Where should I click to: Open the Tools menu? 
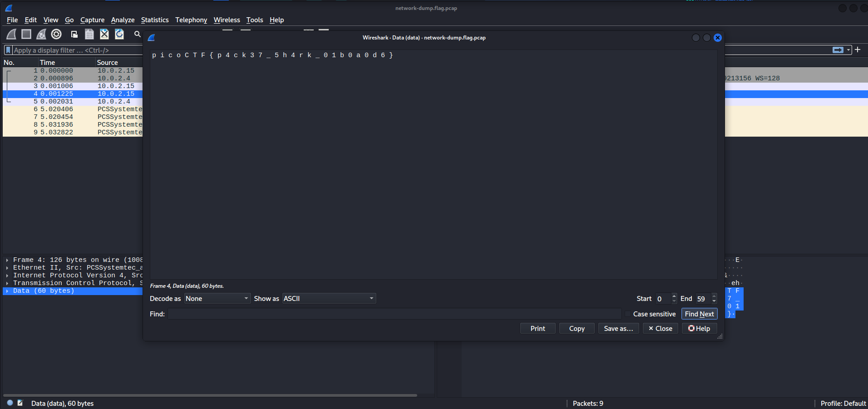coord(255,20)
